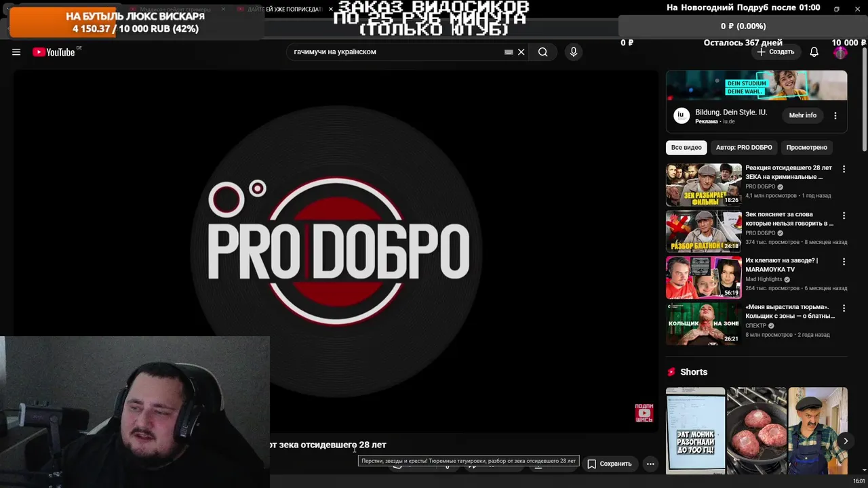Select the Просмотрено filter chip
The width and height of the screenshot is (868, 488).
coord(806,147)
